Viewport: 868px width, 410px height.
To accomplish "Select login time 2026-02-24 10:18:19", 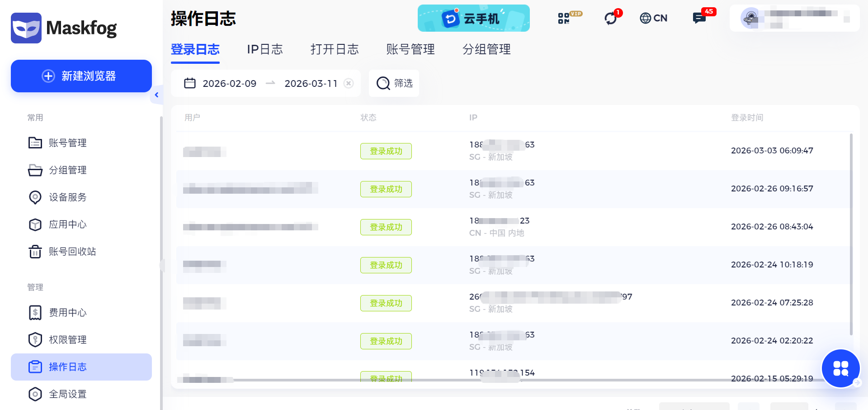I will coord(772,265).
